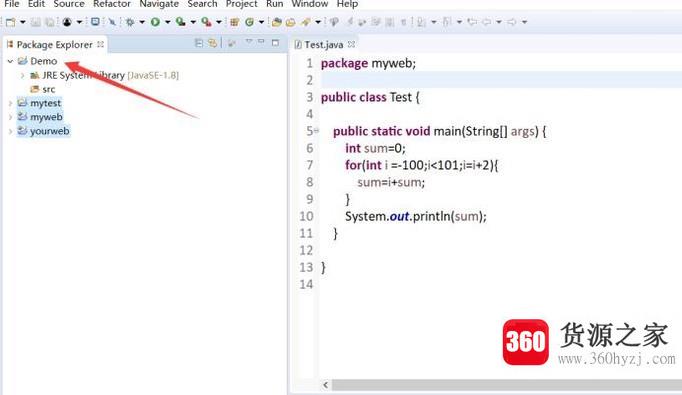Click the Search flashlight icon

[x=306, y=22]
